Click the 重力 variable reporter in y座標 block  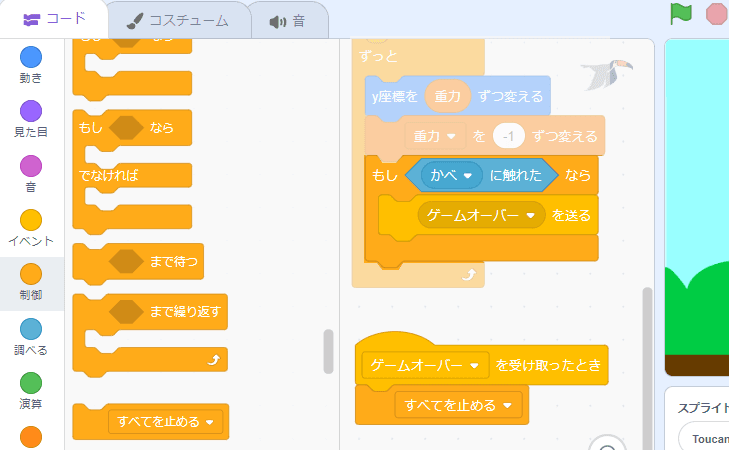pos(447,96)
